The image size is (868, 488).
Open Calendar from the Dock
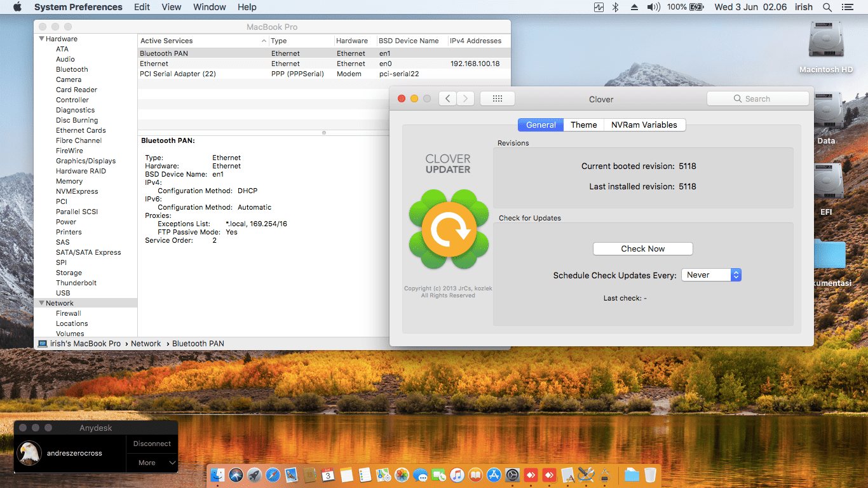[x=328, y=475]
